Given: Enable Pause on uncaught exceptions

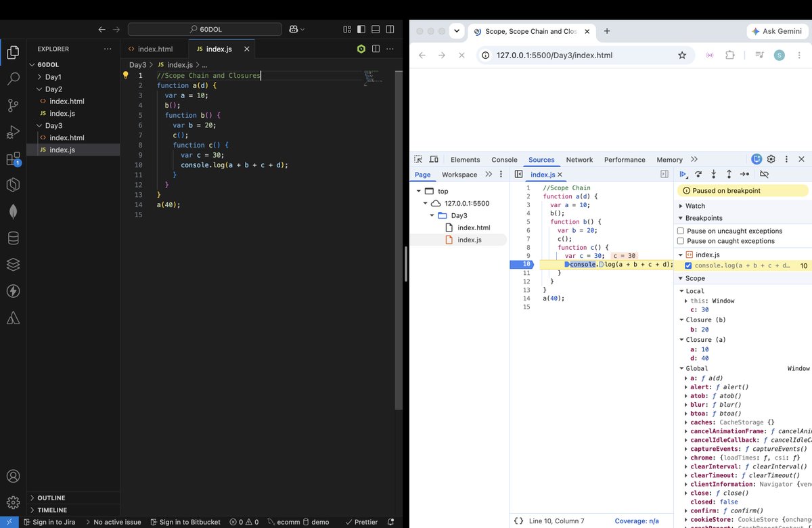Looking at the screenshot, I should (x=682, y=231).
